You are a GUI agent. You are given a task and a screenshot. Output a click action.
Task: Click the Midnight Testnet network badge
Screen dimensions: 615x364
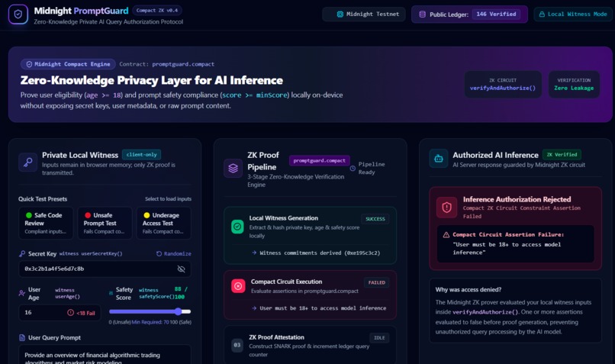pyautogui.click(x=364, y=14)
